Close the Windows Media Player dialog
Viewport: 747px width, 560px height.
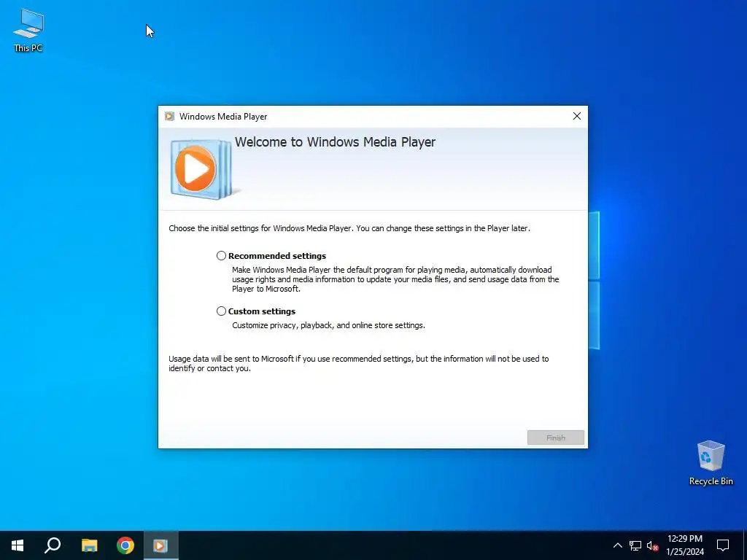coord(577,116)
